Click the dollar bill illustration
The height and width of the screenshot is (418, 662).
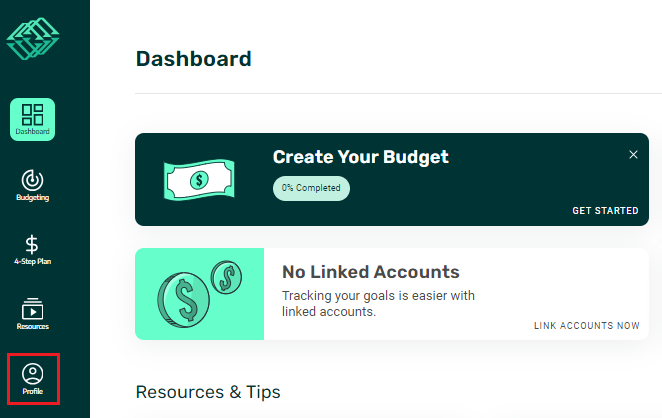(198, 180)
